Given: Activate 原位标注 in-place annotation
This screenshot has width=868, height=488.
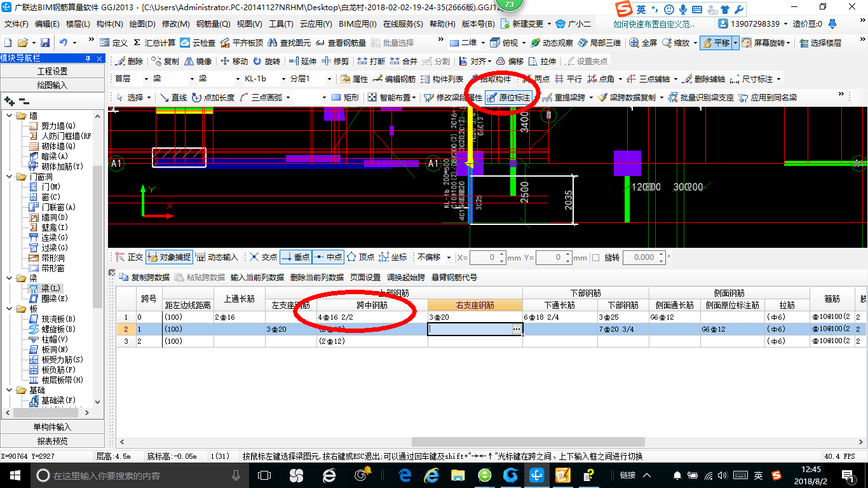Looking at the screenshot, I should click(508, 97).
